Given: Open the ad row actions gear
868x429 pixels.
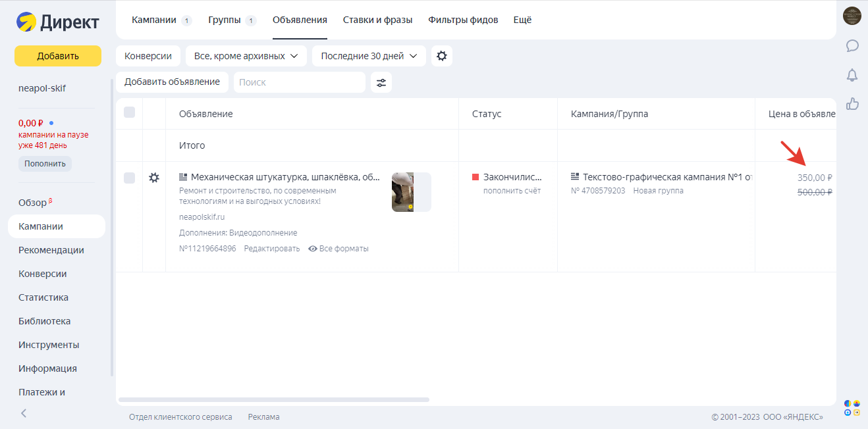Looking at the screenshot, I should pyautogui.click(x=154, y=178).
